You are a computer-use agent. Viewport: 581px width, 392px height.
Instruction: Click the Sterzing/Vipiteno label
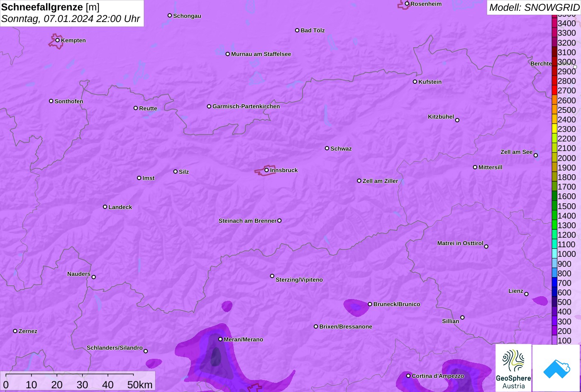pyautogui.click(x=299, y=280)
